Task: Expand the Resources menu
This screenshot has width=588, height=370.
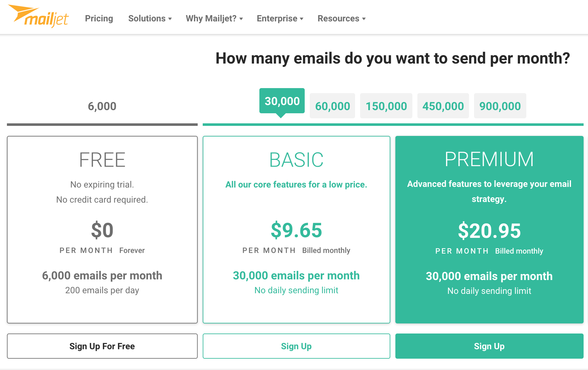Action: click(x=342, y=18)
